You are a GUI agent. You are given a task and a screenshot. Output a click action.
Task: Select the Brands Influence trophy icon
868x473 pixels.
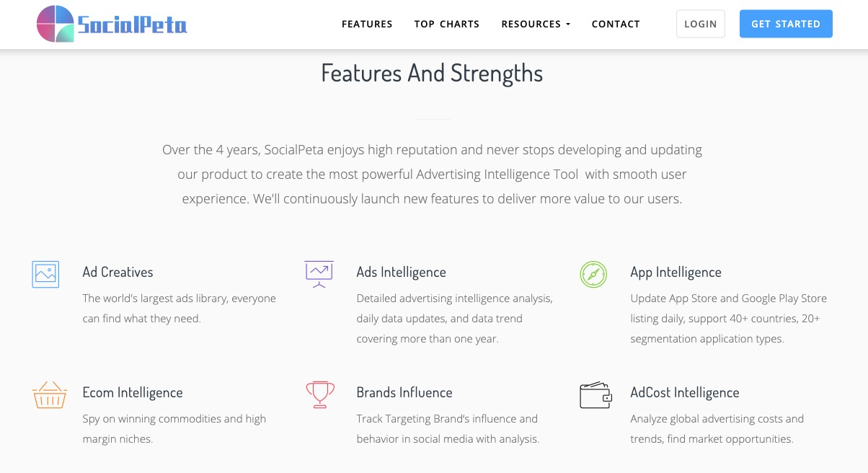[319, 394]
